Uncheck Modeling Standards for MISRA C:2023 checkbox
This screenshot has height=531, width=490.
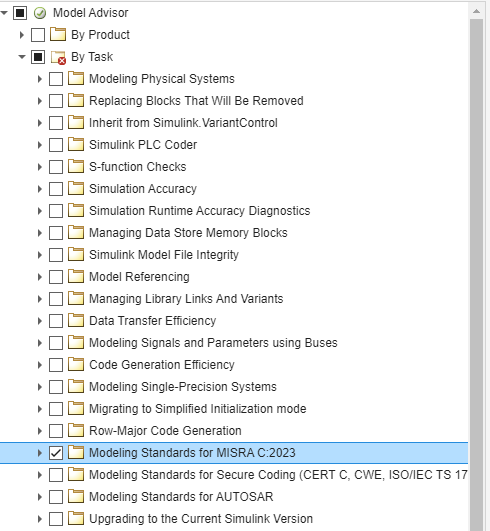[56, 453]
